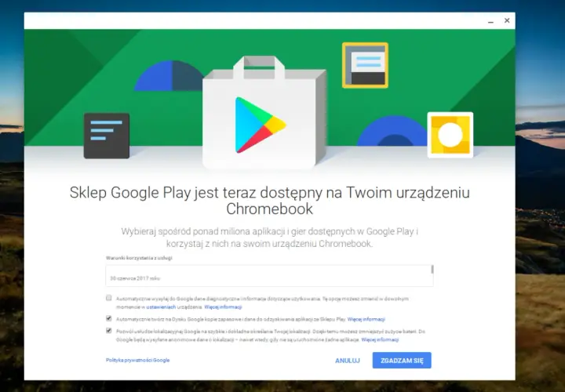Minimize the Google Play dialog window
The width and height of the screenshot is (565, 392).
490,21
